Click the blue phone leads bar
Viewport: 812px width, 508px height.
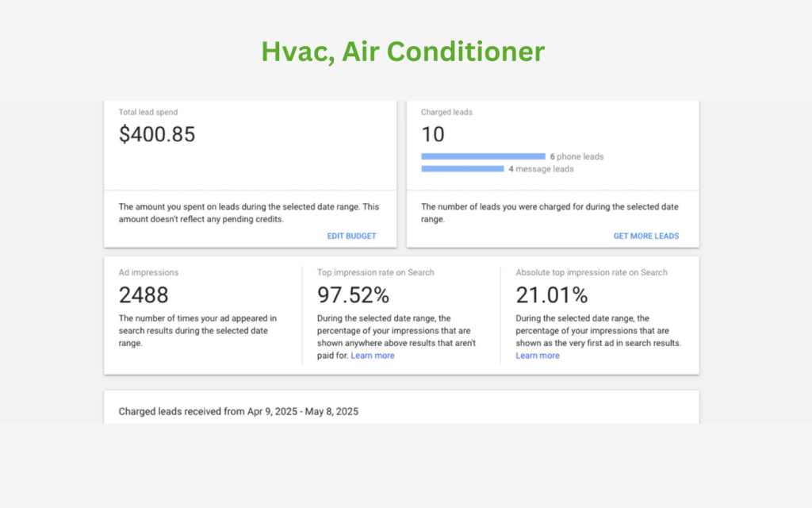[x=483, y=156]
